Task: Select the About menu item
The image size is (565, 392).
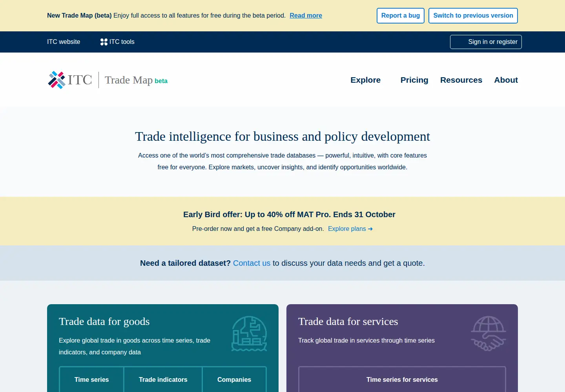Action: [506, 80]
